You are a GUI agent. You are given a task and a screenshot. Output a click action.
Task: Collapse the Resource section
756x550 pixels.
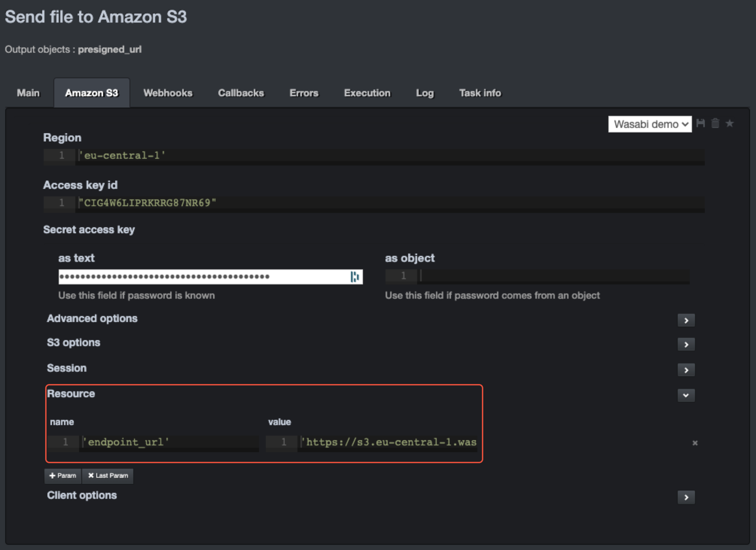coord(686,395)
